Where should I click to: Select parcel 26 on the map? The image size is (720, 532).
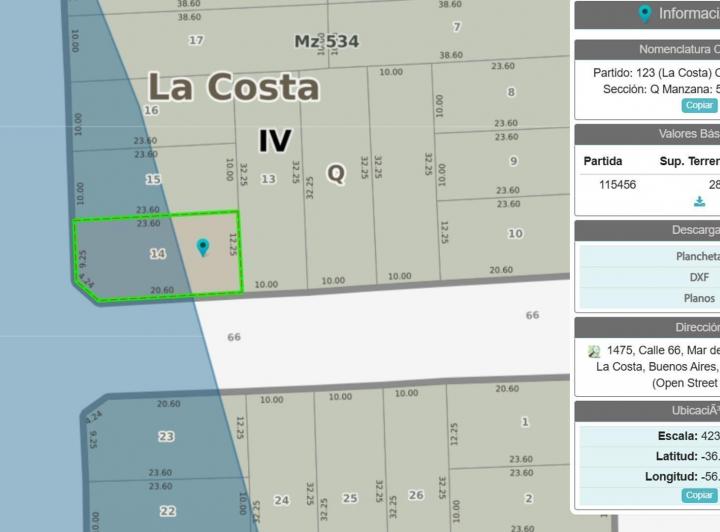click(x=416, y=495)
